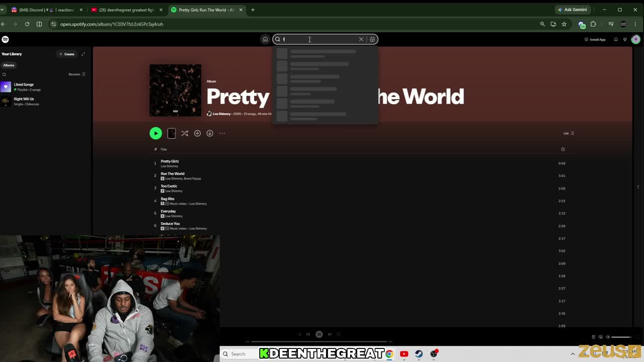Open the List view options dropdown
Screen dimensions: 644x362
click(569, 133)
